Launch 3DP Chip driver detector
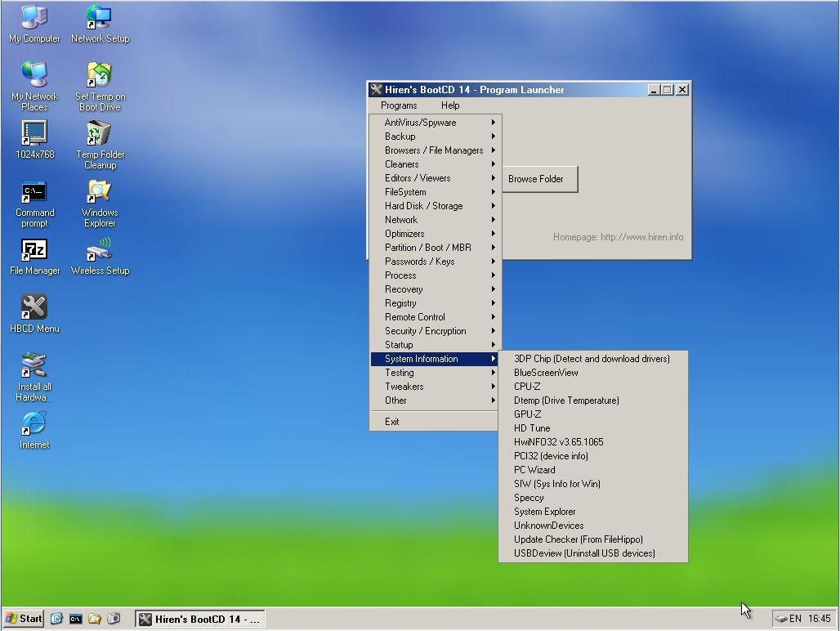The image size is (840, 631). coord(593,360)
